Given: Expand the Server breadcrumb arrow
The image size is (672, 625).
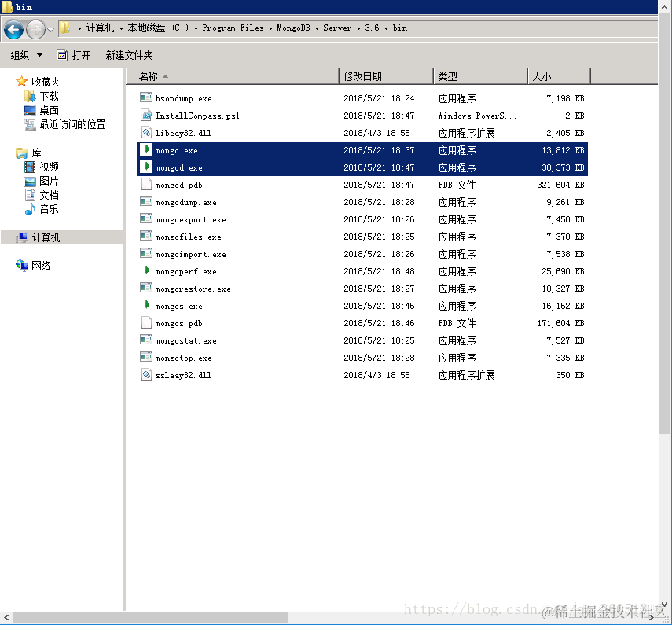Looking at the screenshot, I should coord(358,28).
